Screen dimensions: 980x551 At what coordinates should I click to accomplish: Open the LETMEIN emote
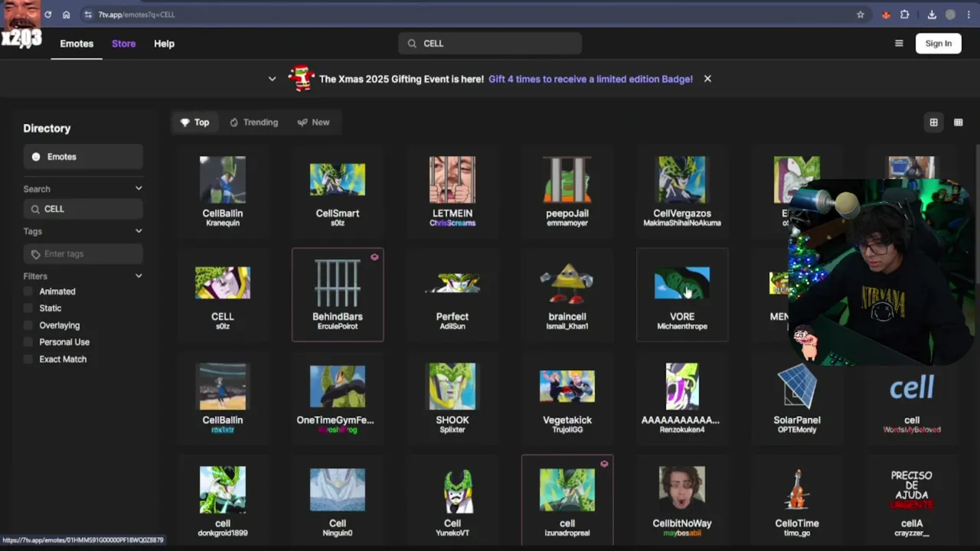pyautogui.click(x=452, y=191)
